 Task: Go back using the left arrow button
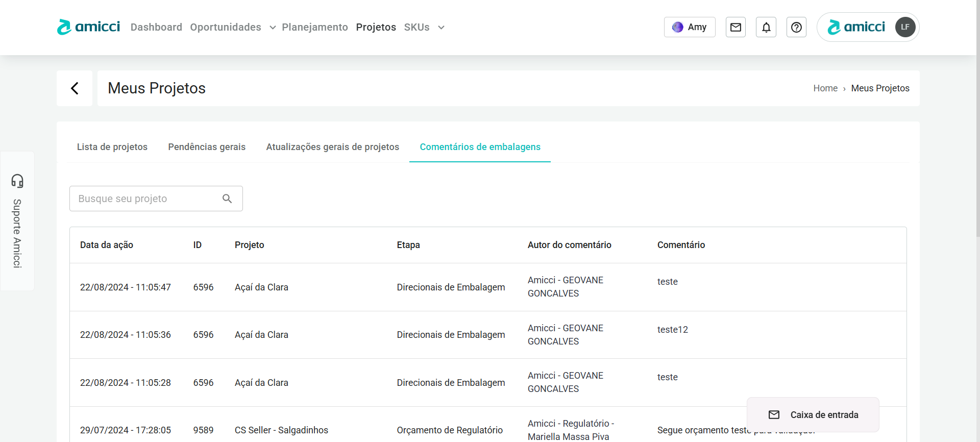tap(75, 88)
